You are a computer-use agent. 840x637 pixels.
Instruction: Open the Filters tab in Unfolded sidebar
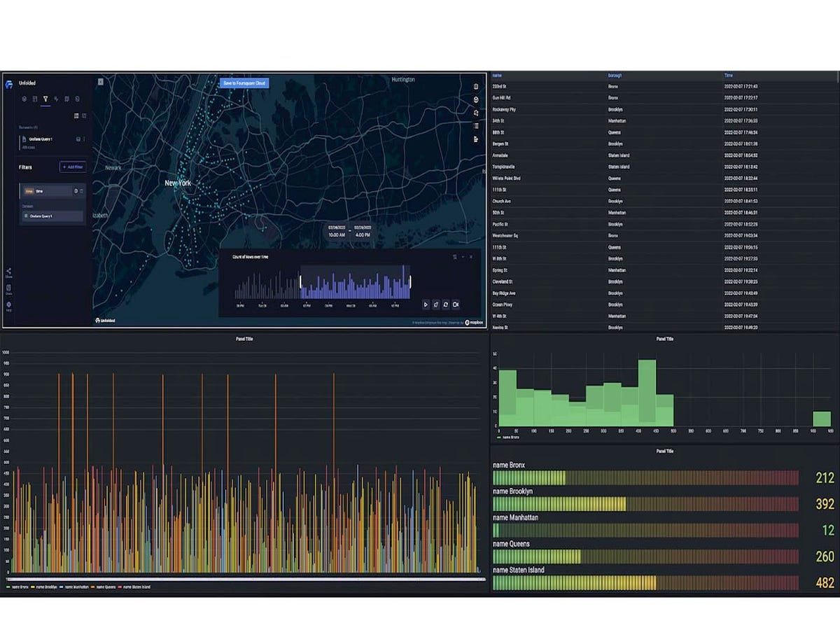[x=45, y=99]
